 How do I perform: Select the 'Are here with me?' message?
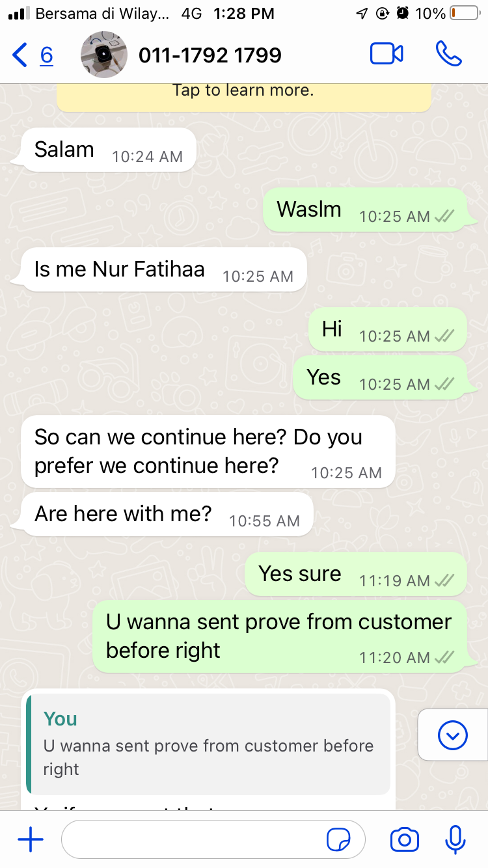[x=167, y=514]
